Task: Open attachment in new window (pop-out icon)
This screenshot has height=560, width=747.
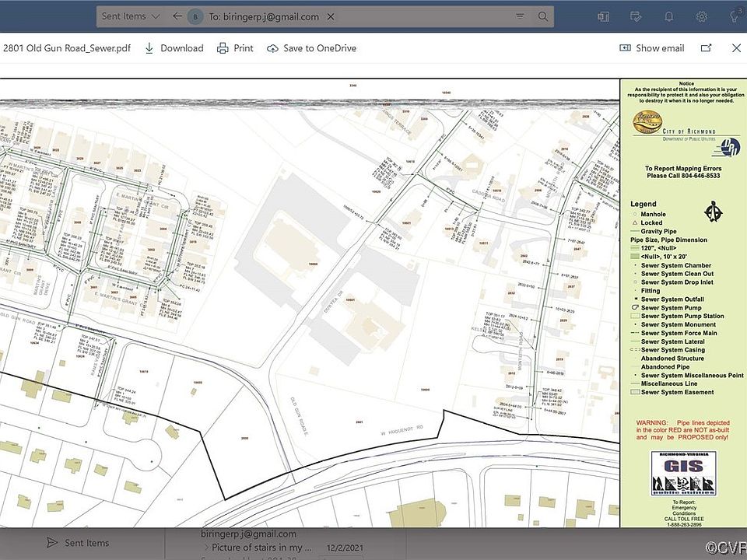Action: point(706,48)
